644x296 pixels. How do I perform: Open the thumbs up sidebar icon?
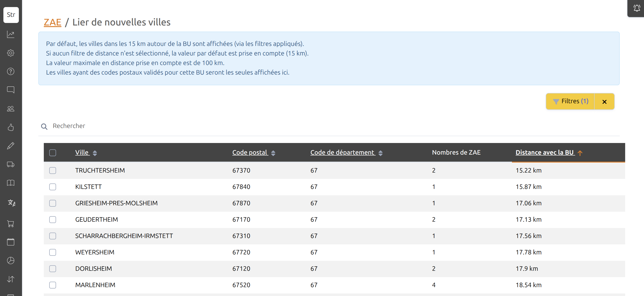(10, 127)
